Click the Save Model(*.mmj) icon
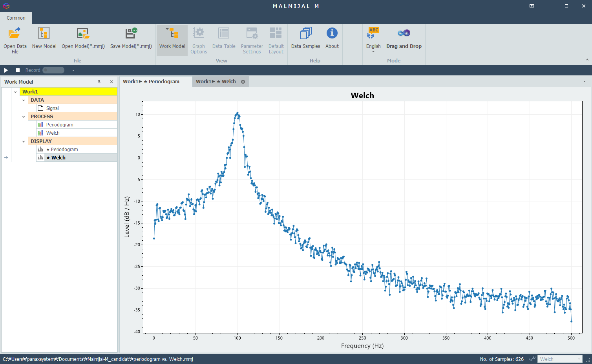 pyautogui.click(x=131, y=33)
